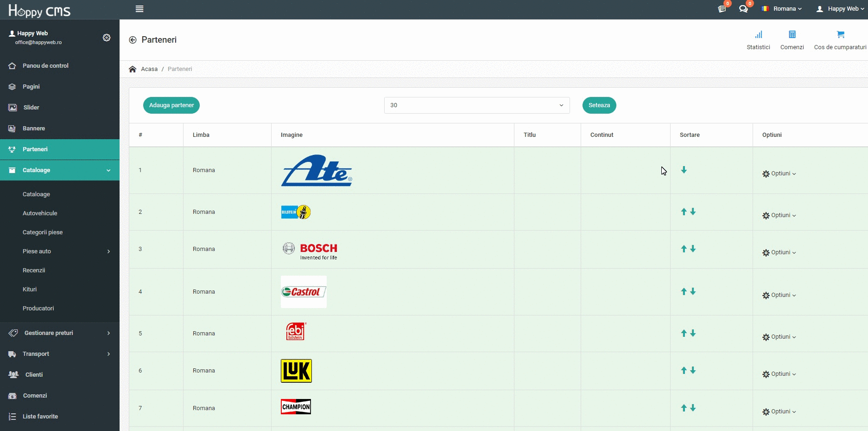Viewport: 868px width, 431px height.
Task: Open Optiuni dropdown for Bilstein row
Action: click(779, 215)
